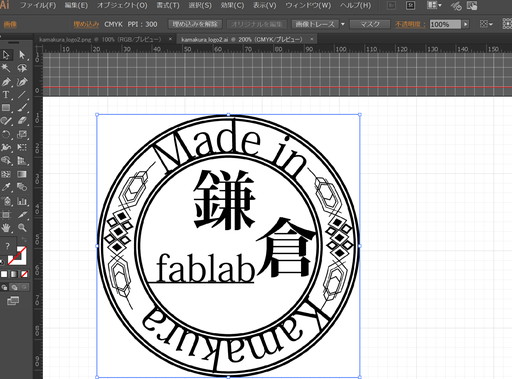
Task: Expand the 画像トレース preset dropdown arrow
Action: coord(342,24)
